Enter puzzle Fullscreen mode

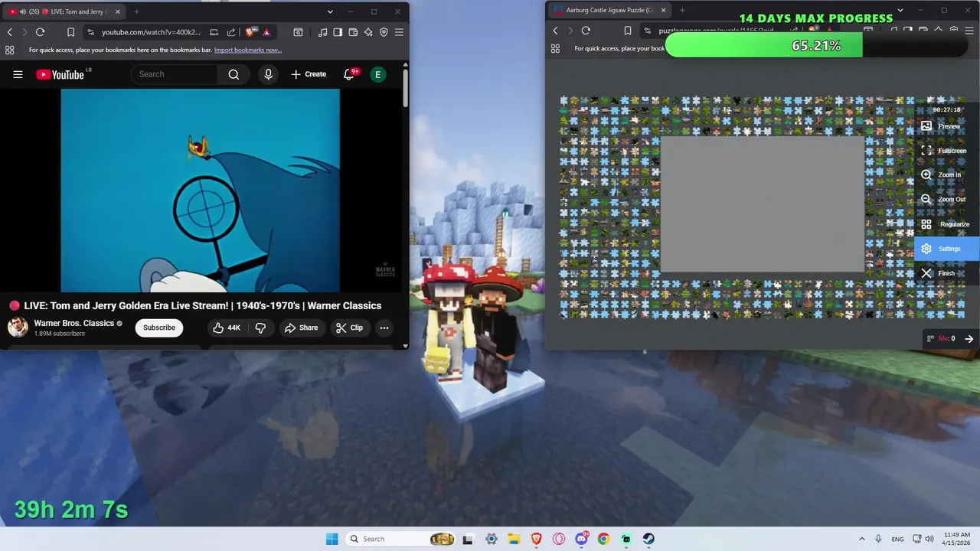click(x=946, y=151)
